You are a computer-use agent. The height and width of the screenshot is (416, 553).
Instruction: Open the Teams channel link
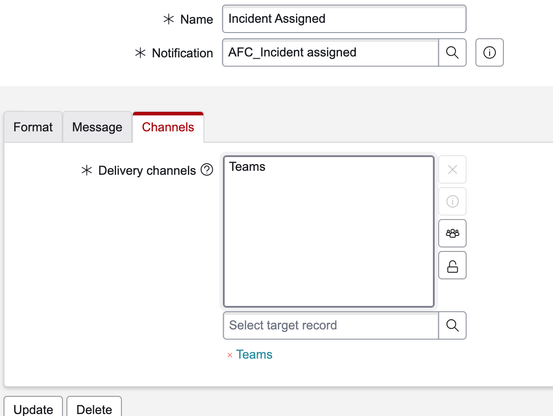coord(254,354)
